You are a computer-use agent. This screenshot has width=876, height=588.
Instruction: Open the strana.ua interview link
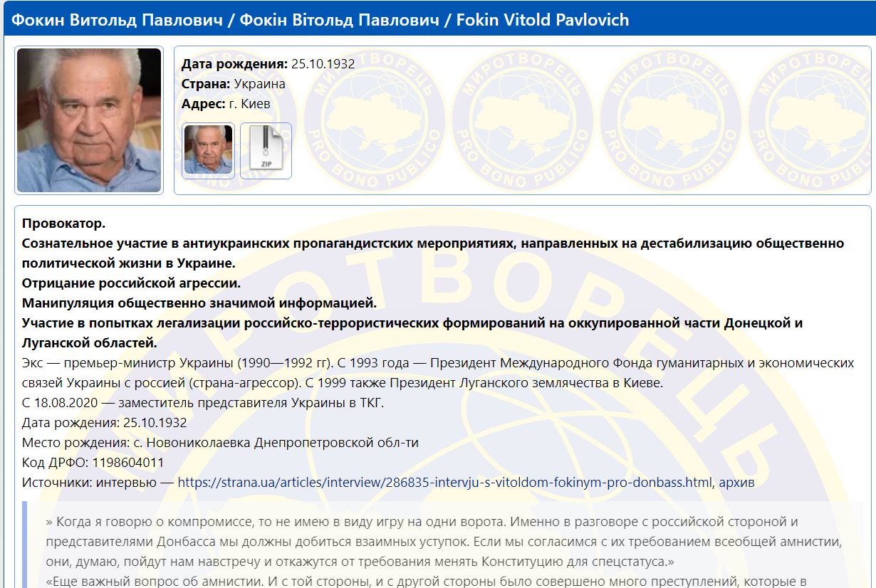pyautogui.click(x=444, y=483)
